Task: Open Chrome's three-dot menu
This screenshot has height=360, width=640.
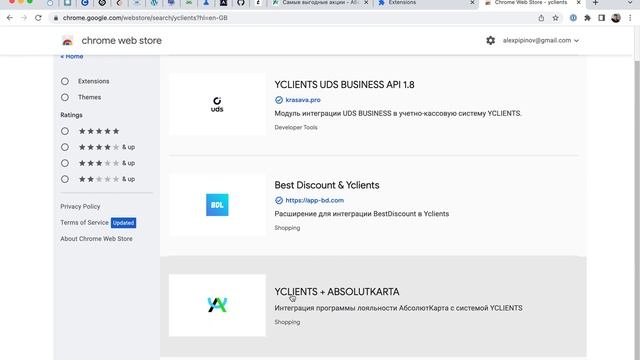Action: click(630, 18)
